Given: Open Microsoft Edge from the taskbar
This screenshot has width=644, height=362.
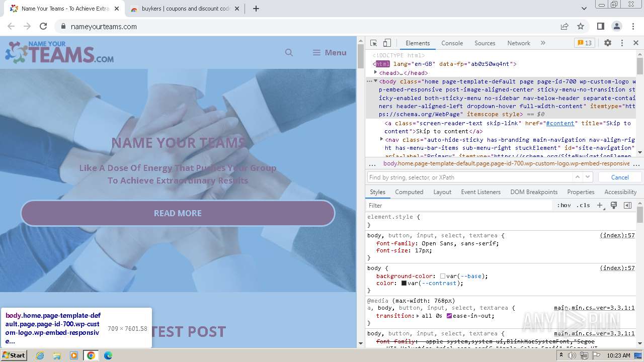Looking at the screenshot, I should (x=108, y=355).
